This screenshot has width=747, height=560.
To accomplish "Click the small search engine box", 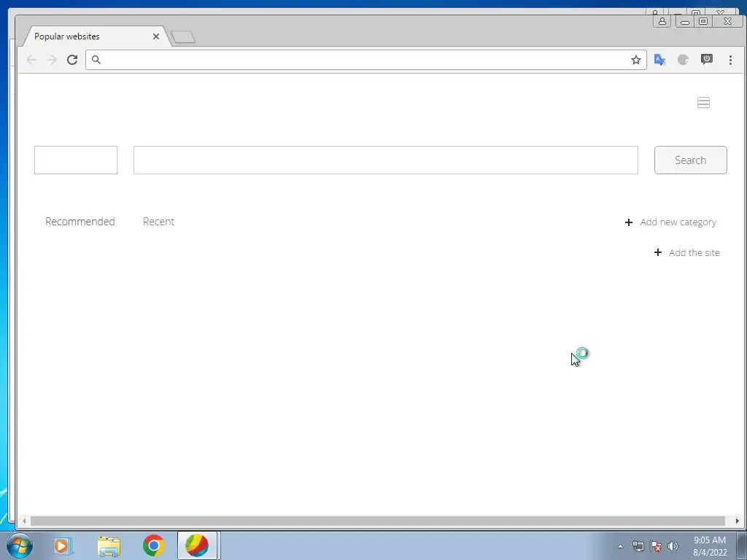I will (76, 160).
